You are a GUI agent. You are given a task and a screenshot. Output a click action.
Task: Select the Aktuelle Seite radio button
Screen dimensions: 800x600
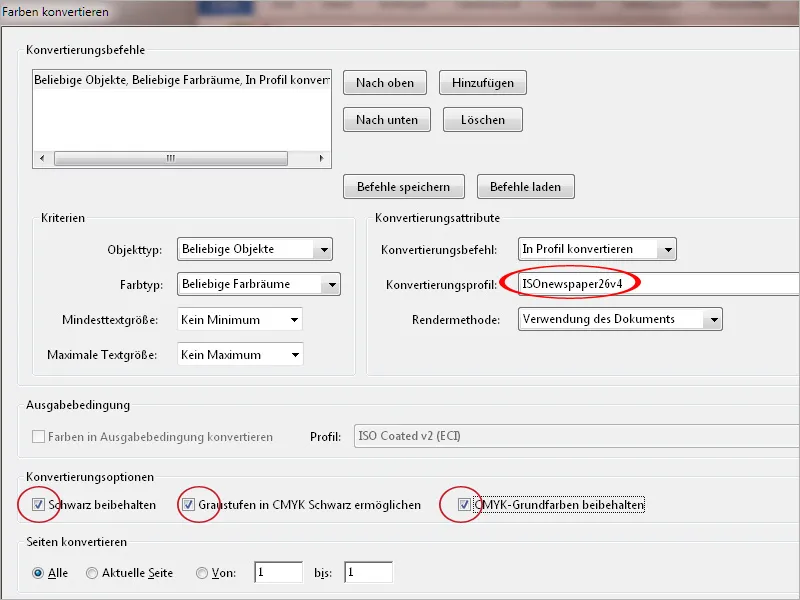point(92,573)
